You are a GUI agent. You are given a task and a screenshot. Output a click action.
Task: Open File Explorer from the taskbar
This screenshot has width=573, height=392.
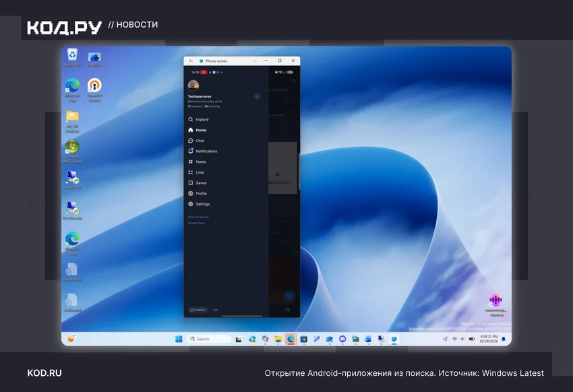click(278, 339)
